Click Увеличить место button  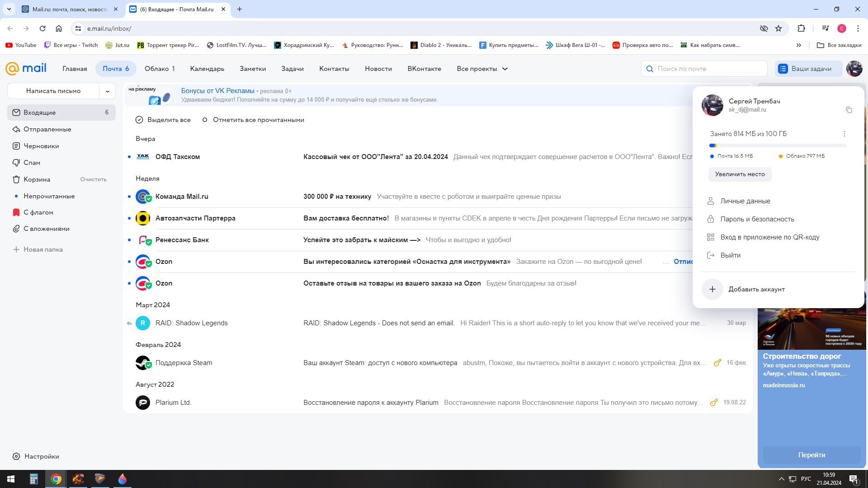[x=740, y=174]
